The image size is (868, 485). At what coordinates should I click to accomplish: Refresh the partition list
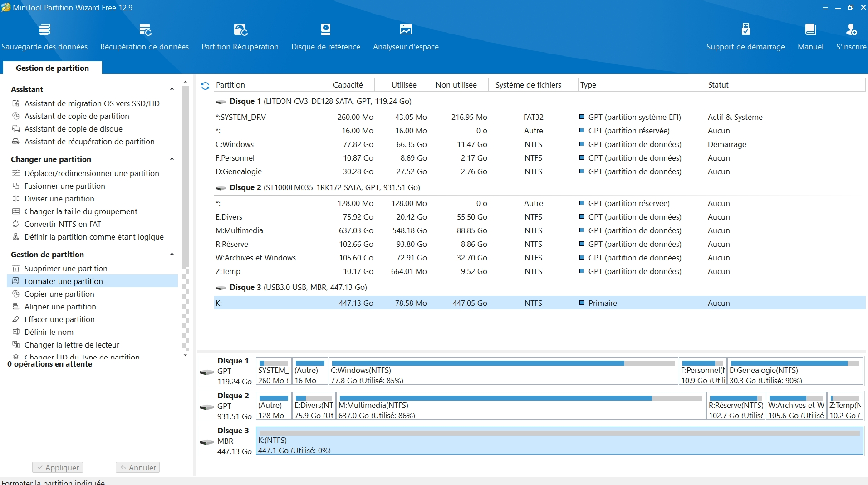[x=205, y=86]
